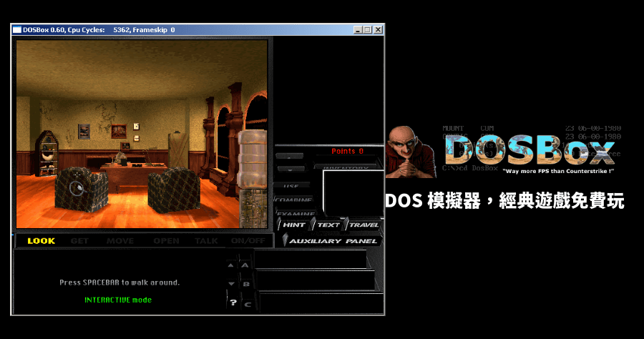This screenshot has height=339, width=644.
Task: Open the AUXILIARY PANEL
Action: pyautogui.click(x=333, y=241)
